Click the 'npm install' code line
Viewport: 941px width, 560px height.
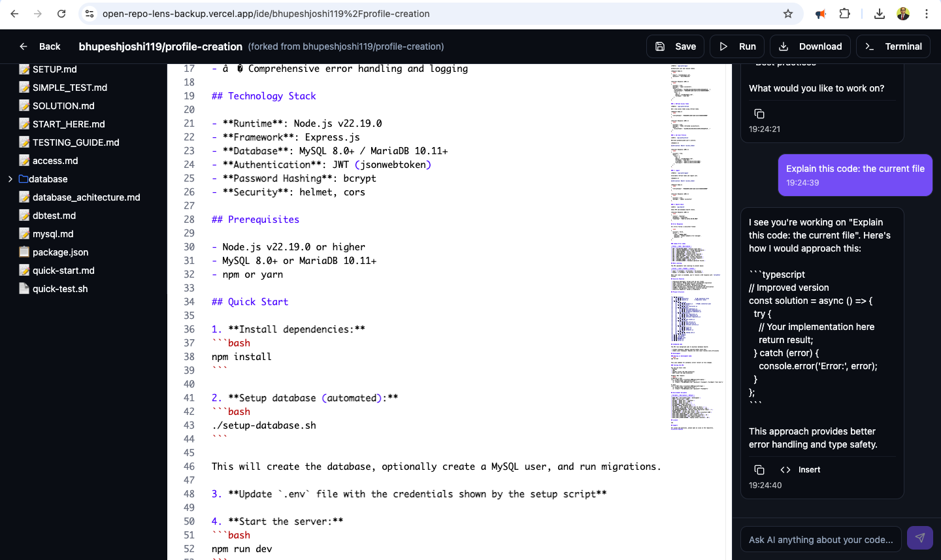coord(241,357)
